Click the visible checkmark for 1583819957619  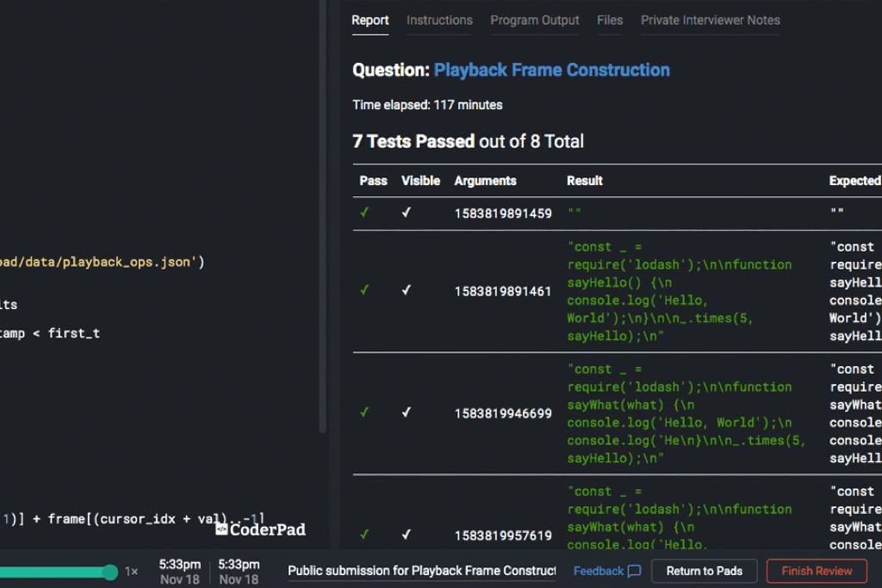pyautogui.click(x=407, y=535)
